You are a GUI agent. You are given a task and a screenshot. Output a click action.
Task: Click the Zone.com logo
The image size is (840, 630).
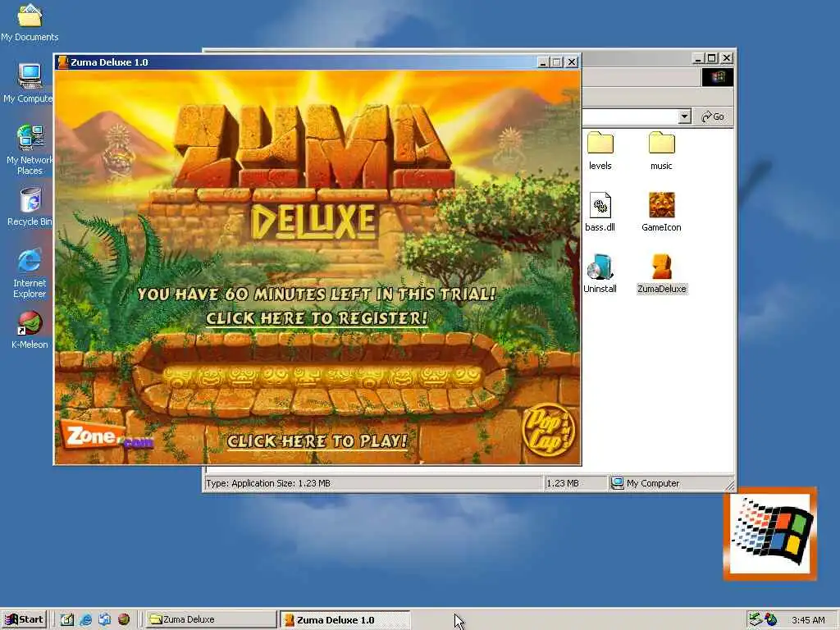coord(107,436)
